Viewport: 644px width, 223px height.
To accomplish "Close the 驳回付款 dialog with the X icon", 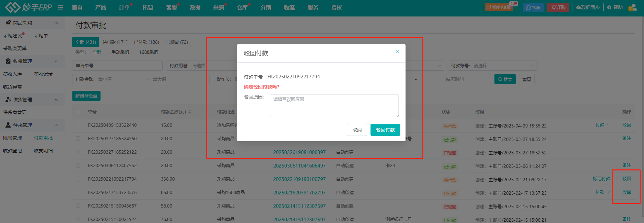I will (397, 51).
